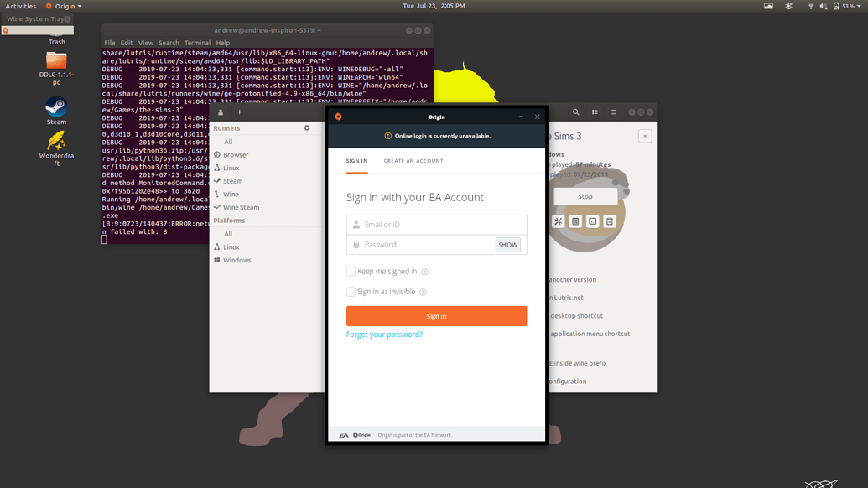Click the trash remove game icon
This screenshot has height=488, width=868.
point(610,221)
